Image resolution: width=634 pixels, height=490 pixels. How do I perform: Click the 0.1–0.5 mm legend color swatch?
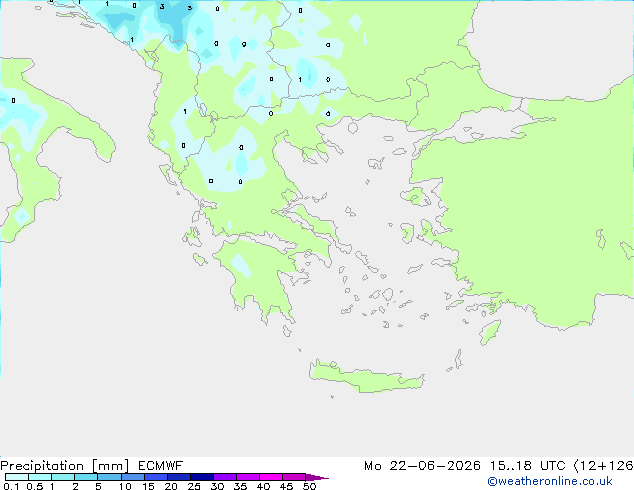point(17,477)
